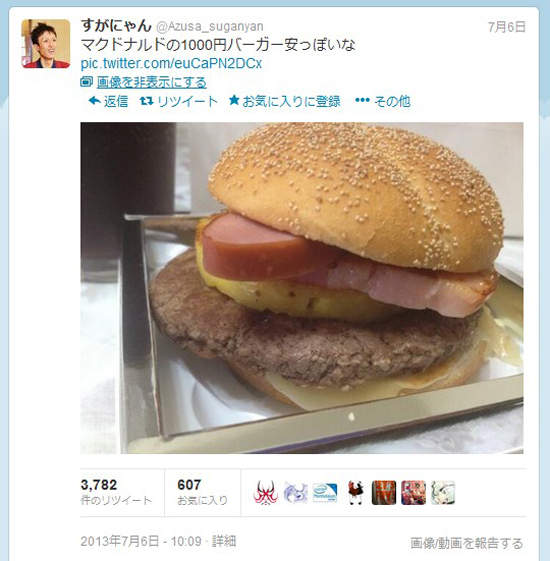Screen dimensions: 550x561
Task: Click the 7月6日 date stamp
Action: (x=506, y=27)
